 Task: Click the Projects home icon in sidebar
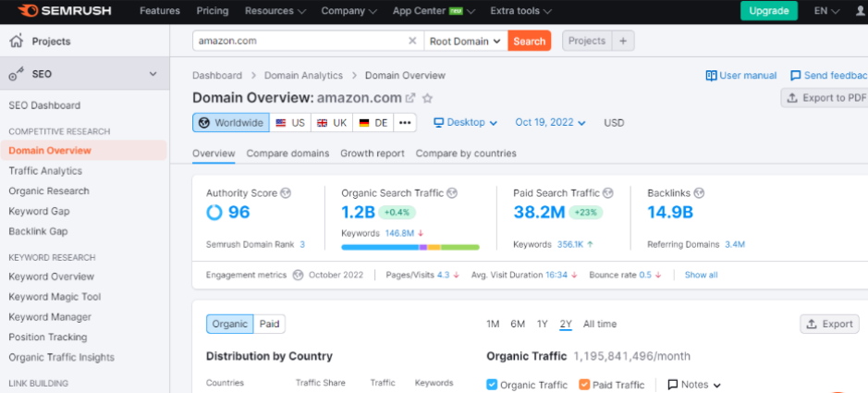click(17, 41)
